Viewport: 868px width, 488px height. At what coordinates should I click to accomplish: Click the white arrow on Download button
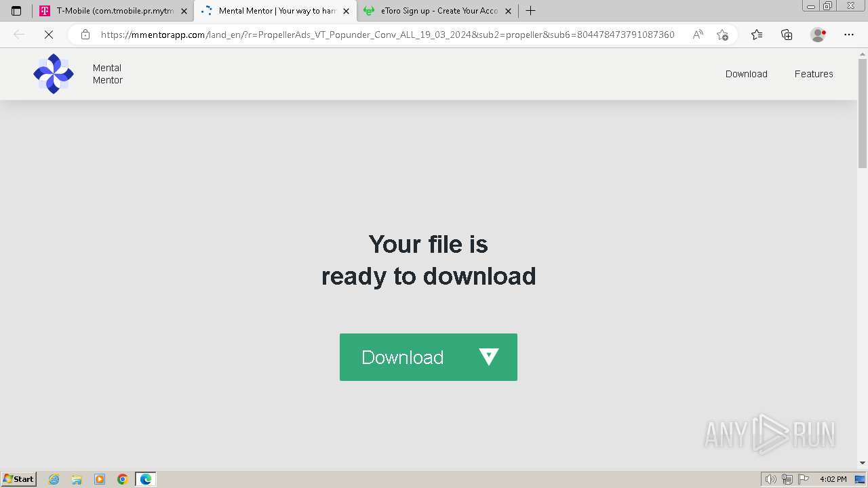tap(489, 357)
